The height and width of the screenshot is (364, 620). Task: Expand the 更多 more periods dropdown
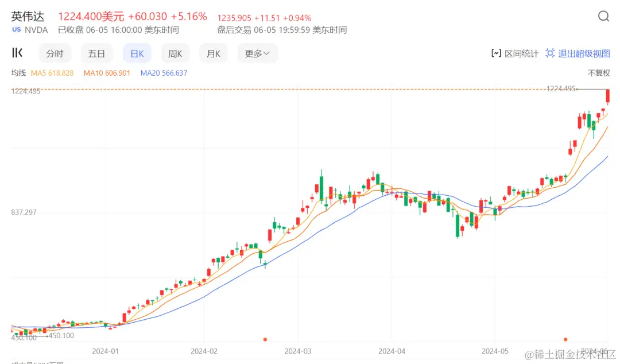click(257, 53)
